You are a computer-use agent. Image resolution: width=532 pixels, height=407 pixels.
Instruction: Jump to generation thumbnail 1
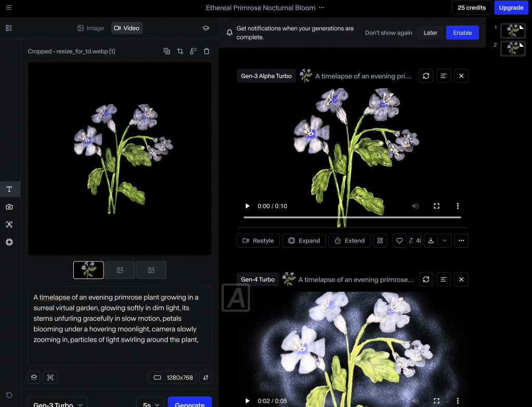tap(513, 31)
